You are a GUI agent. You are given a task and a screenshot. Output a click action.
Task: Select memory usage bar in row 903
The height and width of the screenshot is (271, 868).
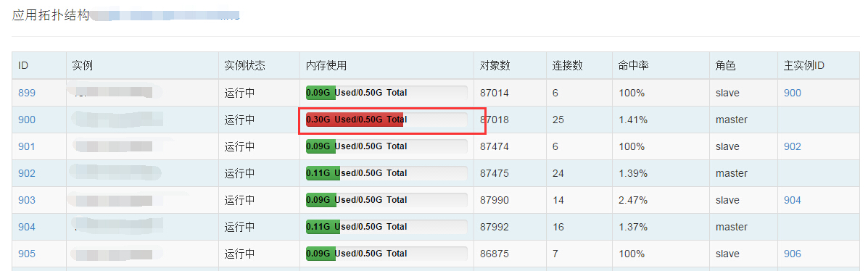pyautogui.click(x=387, y=200)
